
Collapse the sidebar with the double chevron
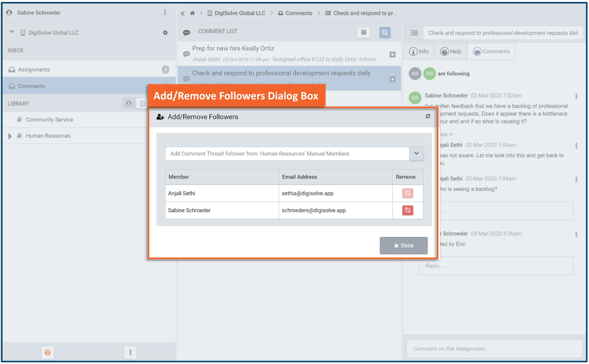click(x=183, y=13)
